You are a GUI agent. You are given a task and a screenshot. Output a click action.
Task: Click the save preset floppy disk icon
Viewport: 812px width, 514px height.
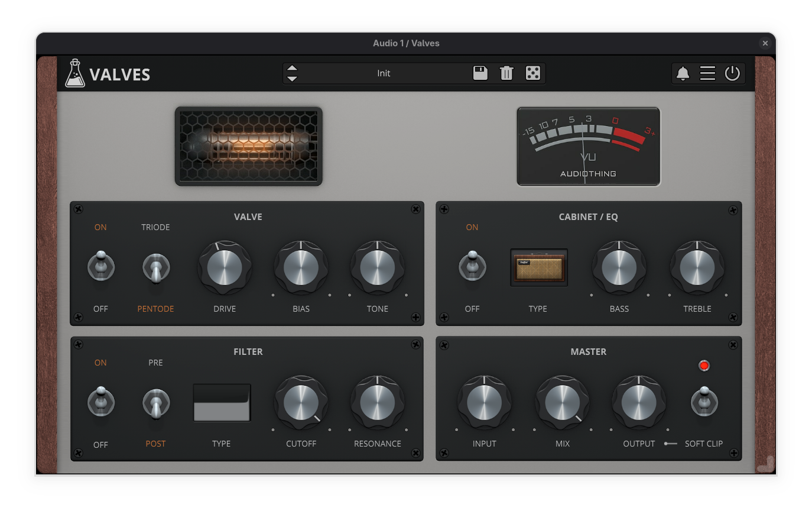(x=480, y=73)
